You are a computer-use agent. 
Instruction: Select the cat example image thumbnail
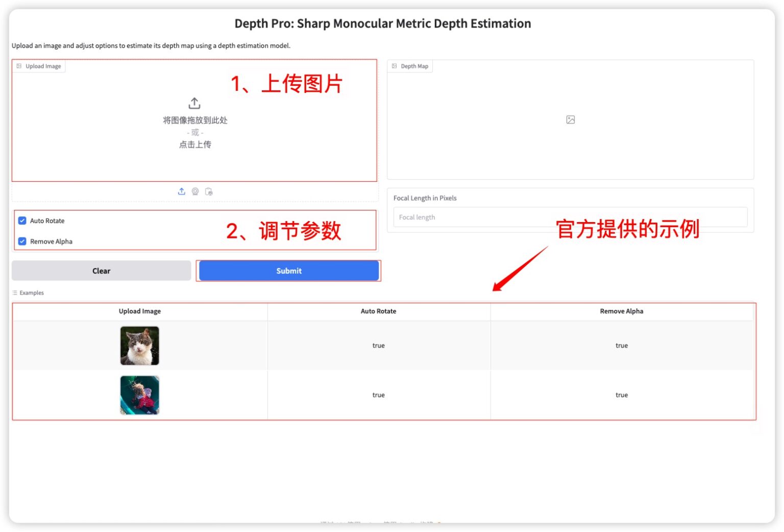tap(139, 346)
